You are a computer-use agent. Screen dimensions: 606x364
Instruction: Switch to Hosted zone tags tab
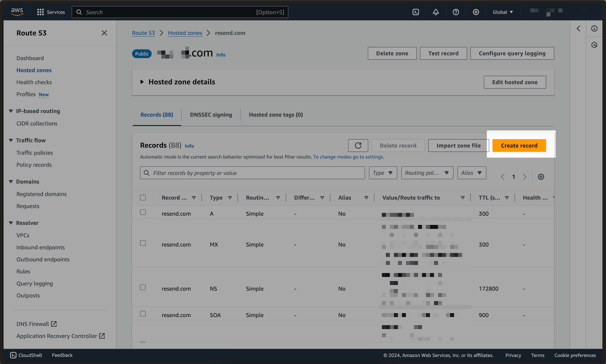pos(276,115)
